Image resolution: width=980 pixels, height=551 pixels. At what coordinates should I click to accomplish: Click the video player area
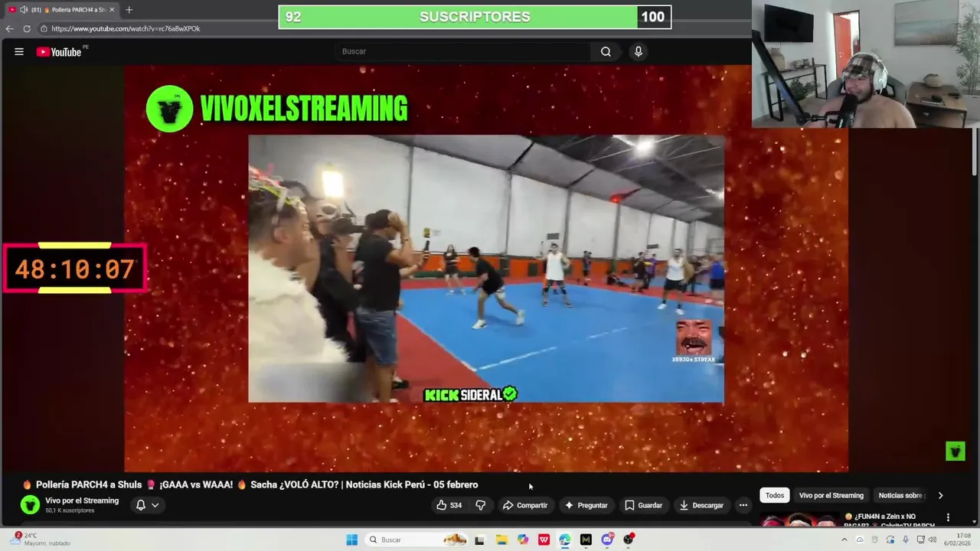pos(486,268)
